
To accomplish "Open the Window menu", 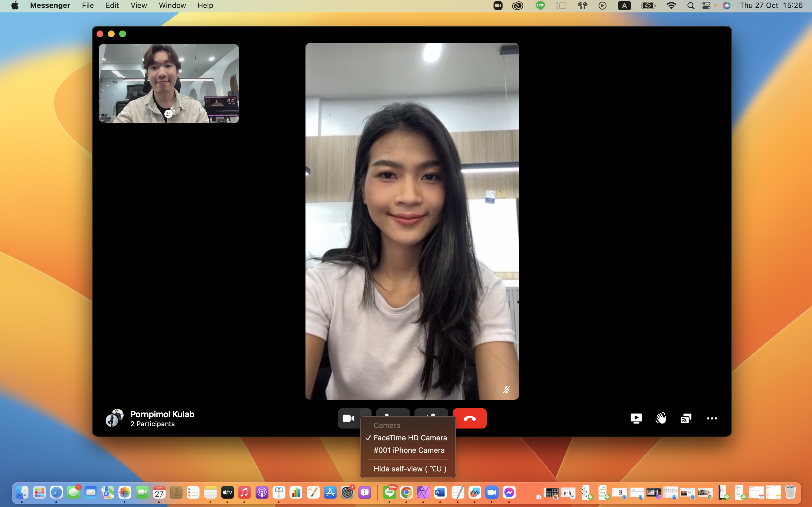I will click(172, 5).
